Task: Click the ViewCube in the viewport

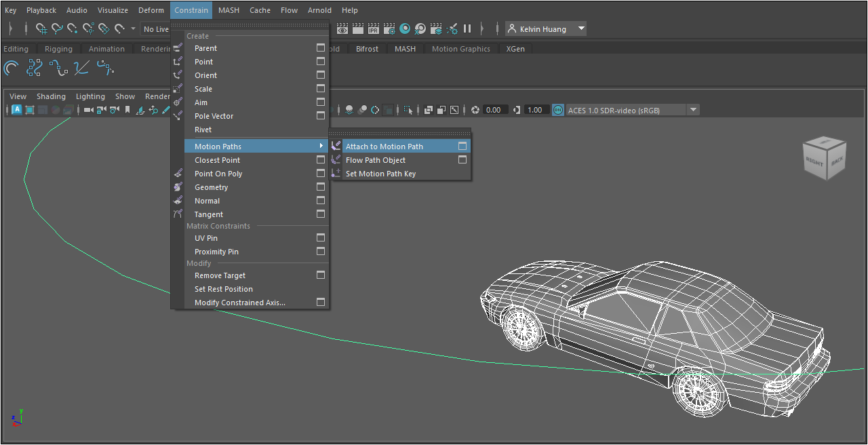Action: (x=823, y=159)
